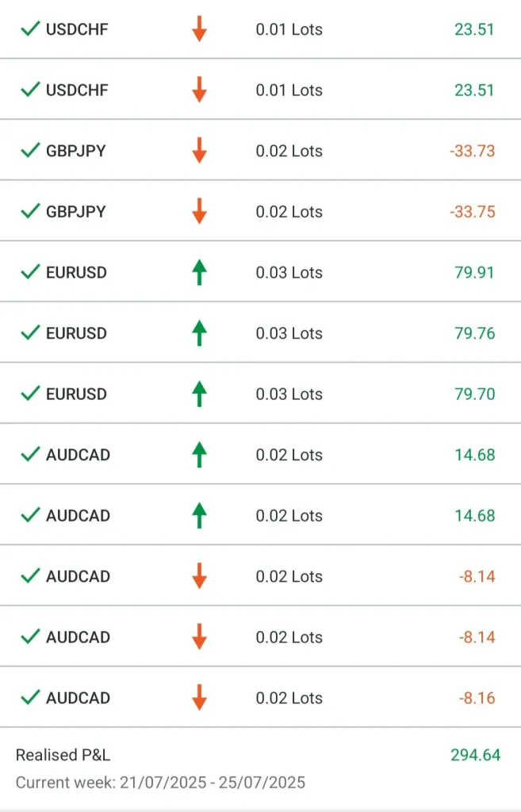This screenshot has height=812, width=521.
Task: Click the green up arrow beside the 79.91 trade
Action: pos(199,272)
